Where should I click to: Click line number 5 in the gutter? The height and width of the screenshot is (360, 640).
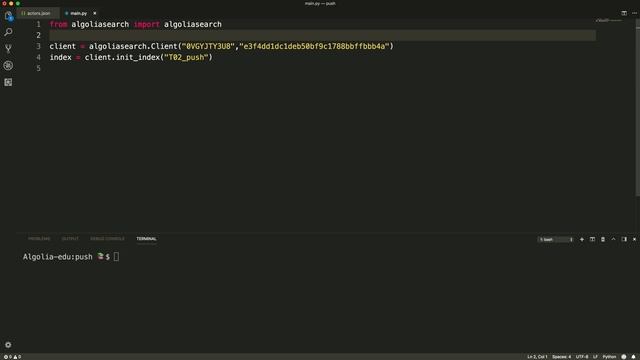pyautogui.click(x=38, y=68)
